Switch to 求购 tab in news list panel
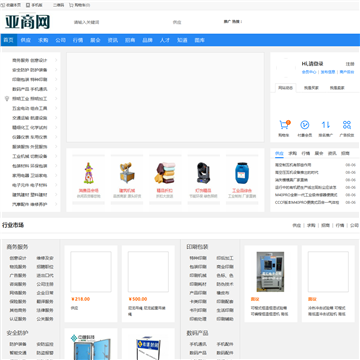 coord(292,153)
